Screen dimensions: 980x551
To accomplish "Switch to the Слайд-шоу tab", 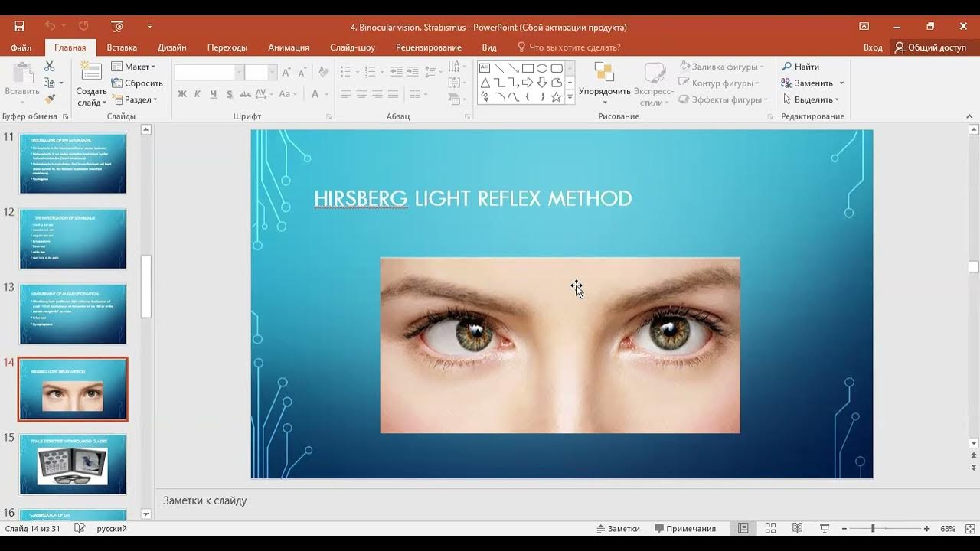I will 352,47.
